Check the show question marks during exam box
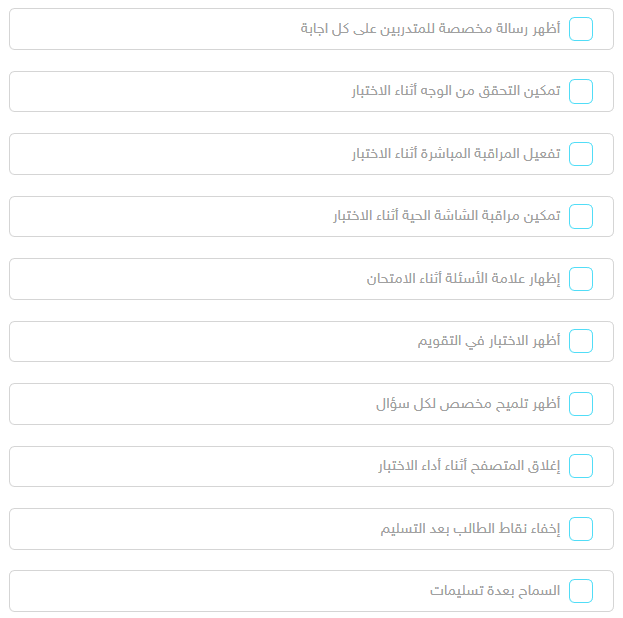The height and width of the screenshot is (618, 623). pos(581,279)
